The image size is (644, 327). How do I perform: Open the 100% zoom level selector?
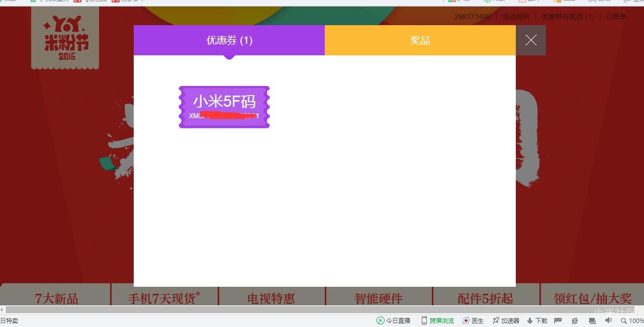(x=634, y=320)
